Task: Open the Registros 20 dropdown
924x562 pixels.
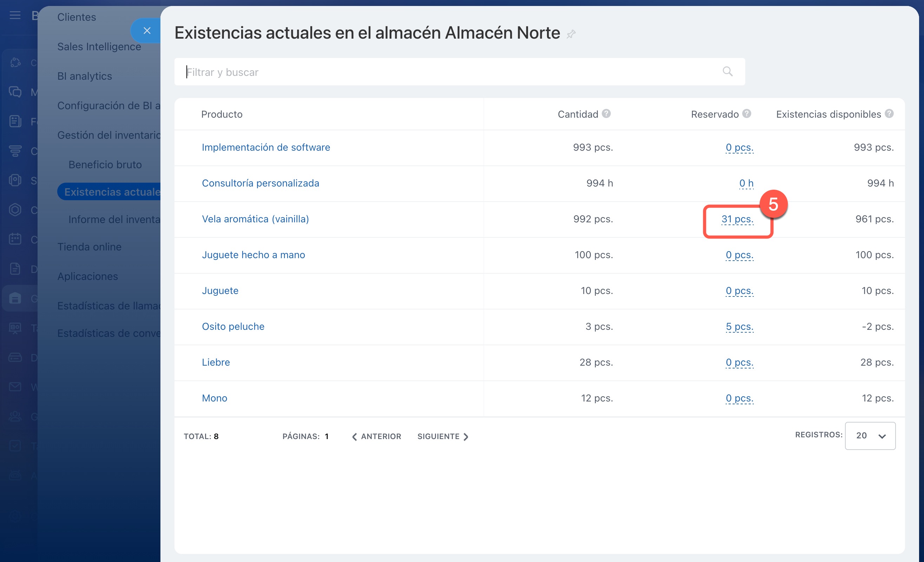Action: (870, 436)
